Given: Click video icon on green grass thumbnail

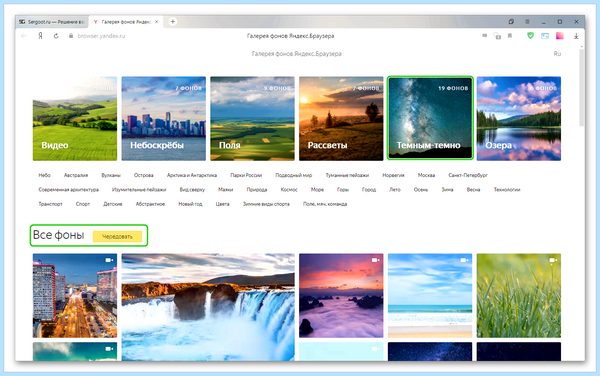Looking at the screenshot, I should 553,260.
